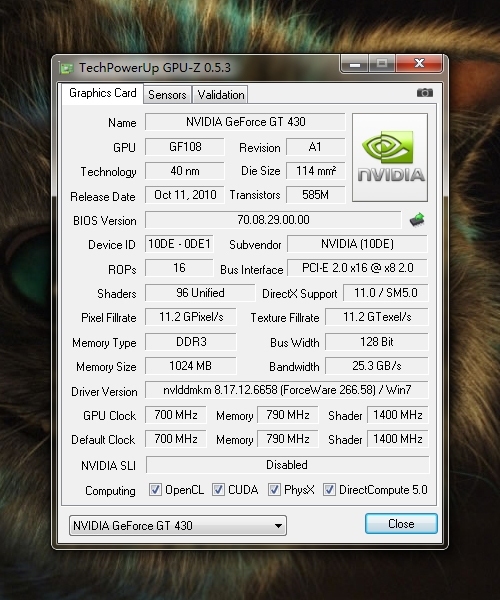Screen dimensions: 500x600
Task: Switch to the Sensors tab
Action: (x=167, y=95)
